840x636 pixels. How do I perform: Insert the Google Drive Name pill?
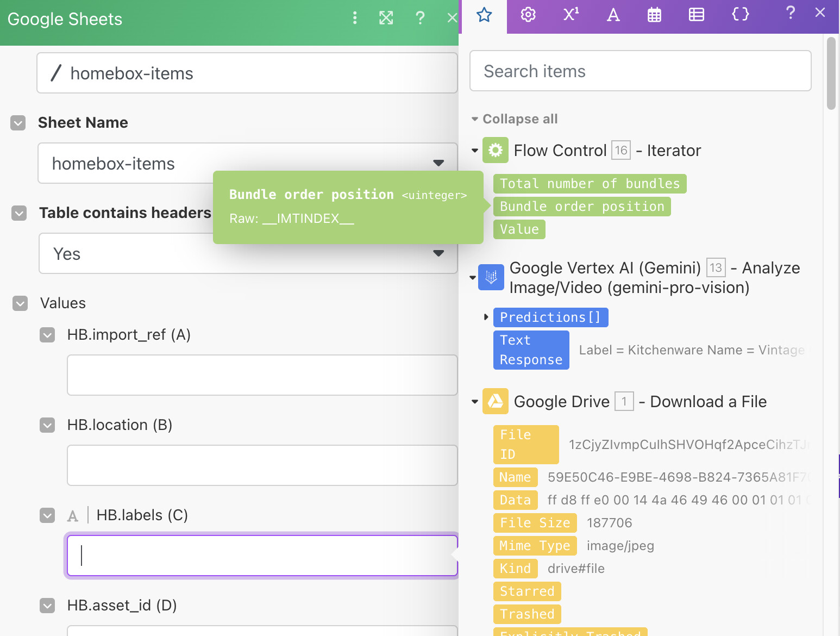tap(515, 477)
